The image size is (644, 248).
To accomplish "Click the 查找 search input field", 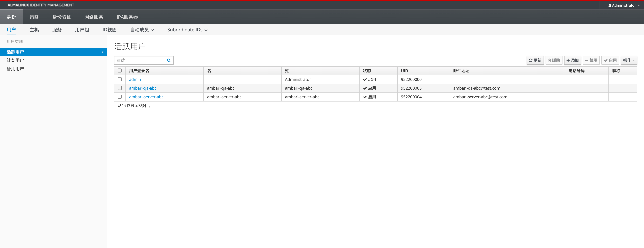I will tap(140, 60).
